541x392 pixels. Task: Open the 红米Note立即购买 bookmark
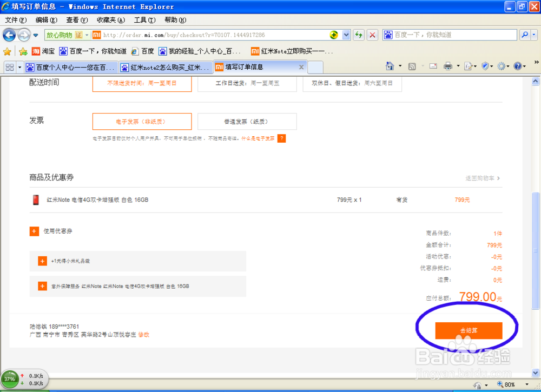(x=292, y=51)
